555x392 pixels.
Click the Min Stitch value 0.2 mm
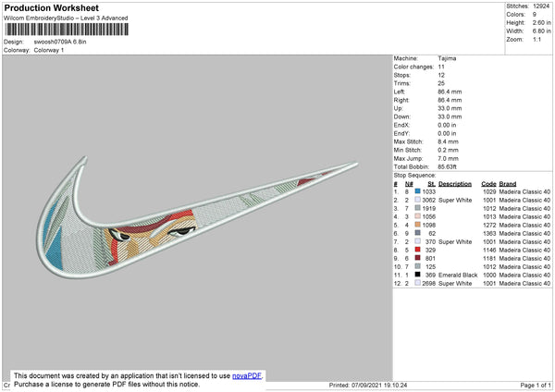pos(448,150)
